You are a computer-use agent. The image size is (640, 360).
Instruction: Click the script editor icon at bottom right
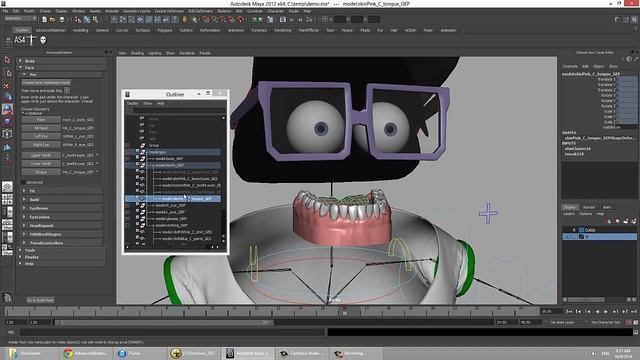click(636, 332)
